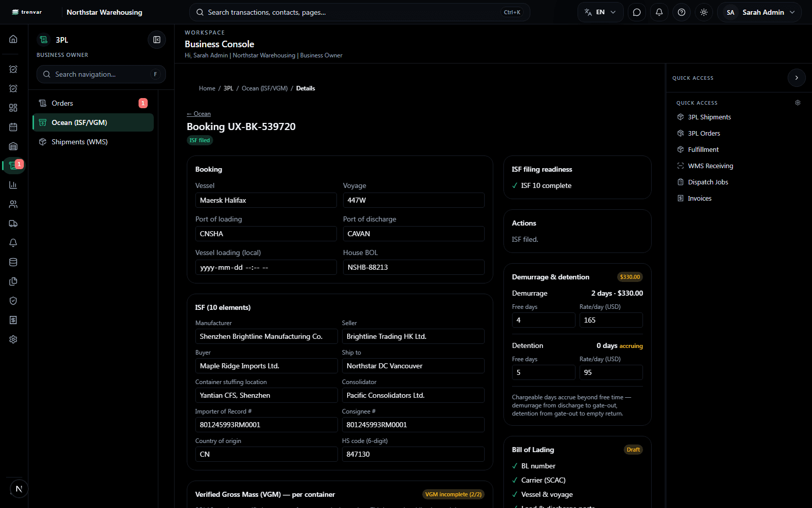Open the chat messages icon in header
812x508 pixels.
click(637, 12)
